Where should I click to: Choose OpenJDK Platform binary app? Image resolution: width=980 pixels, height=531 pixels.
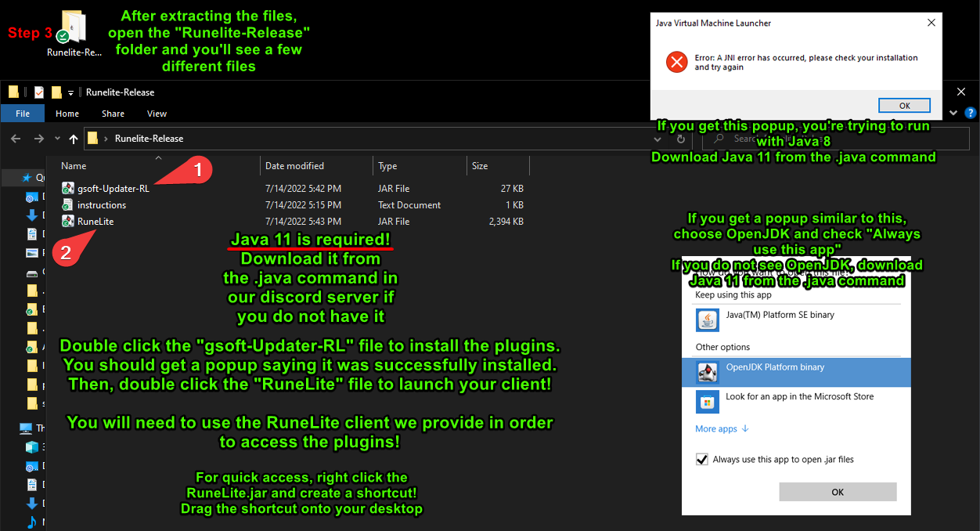(x=796, y=372)
